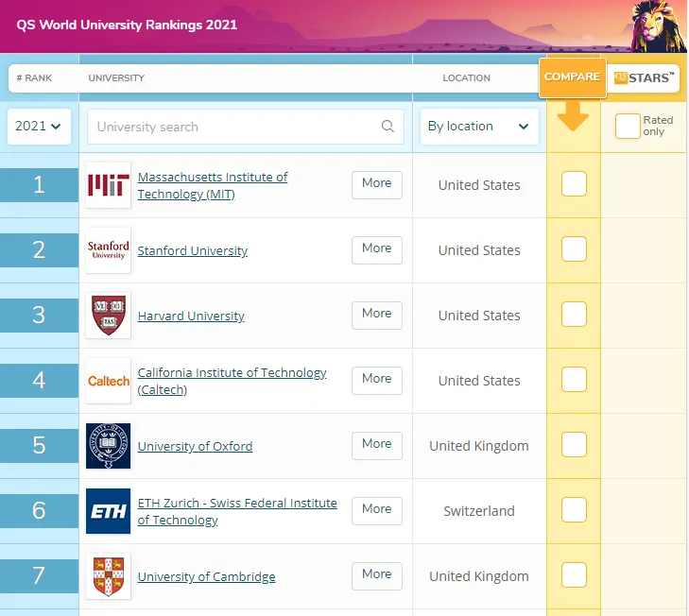Click rank number 1 cell
The width and height of the screenshot is (689, 616).
pyautogui.click(x=39, y=184)
